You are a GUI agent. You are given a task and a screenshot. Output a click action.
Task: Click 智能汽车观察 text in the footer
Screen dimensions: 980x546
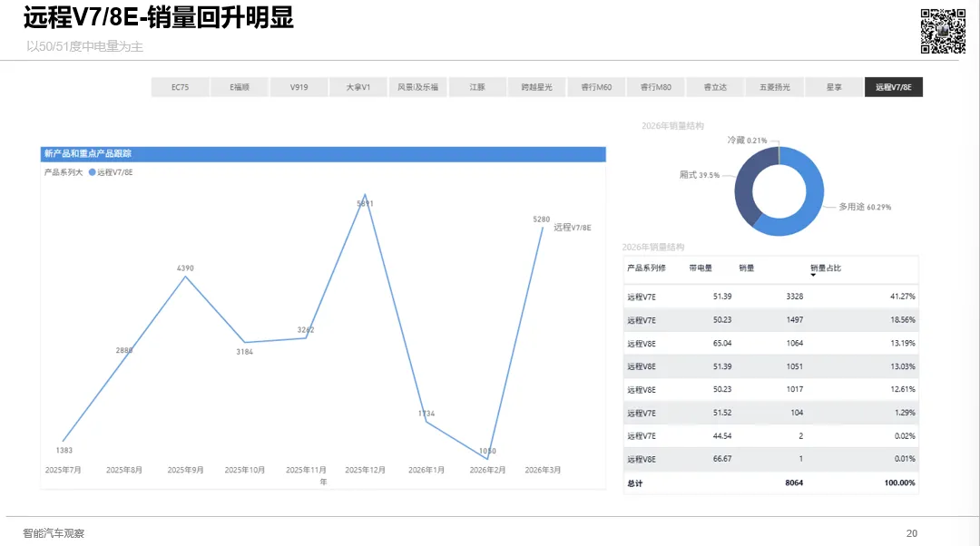pos(53,533)
